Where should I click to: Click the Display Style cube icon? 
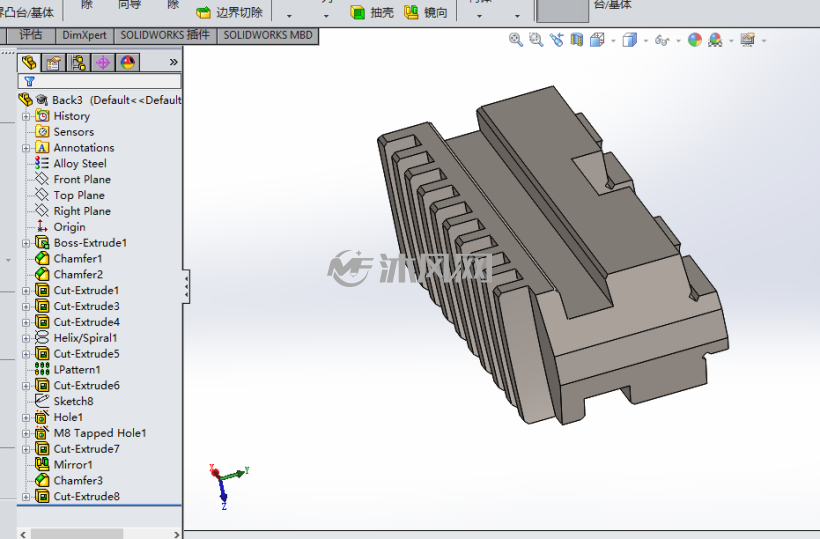click(x=630, y=40)
